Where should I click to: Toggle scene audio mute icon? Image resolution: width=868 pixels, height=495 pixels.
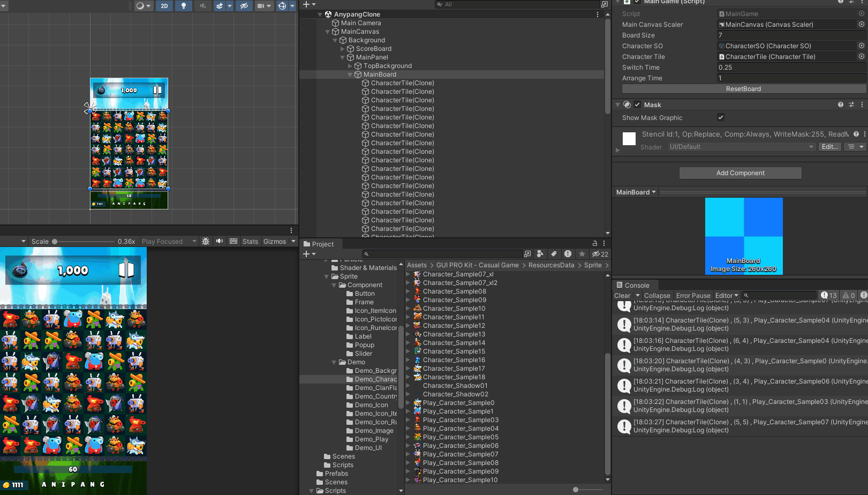203,6
